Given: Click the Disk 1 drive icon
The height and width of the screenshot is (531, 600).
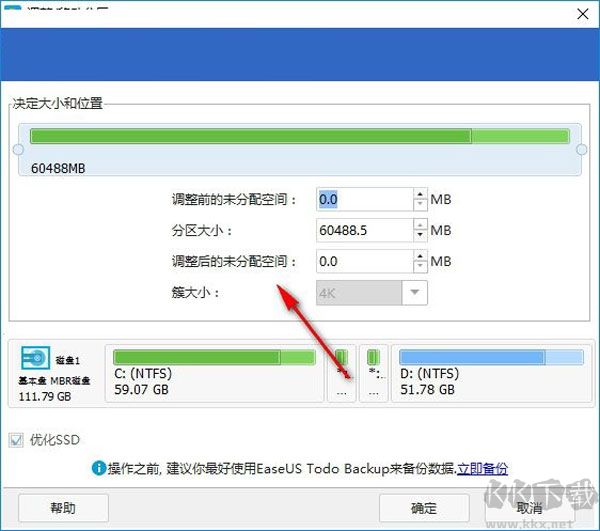Looking at the screenshot, I should [35, 358].
